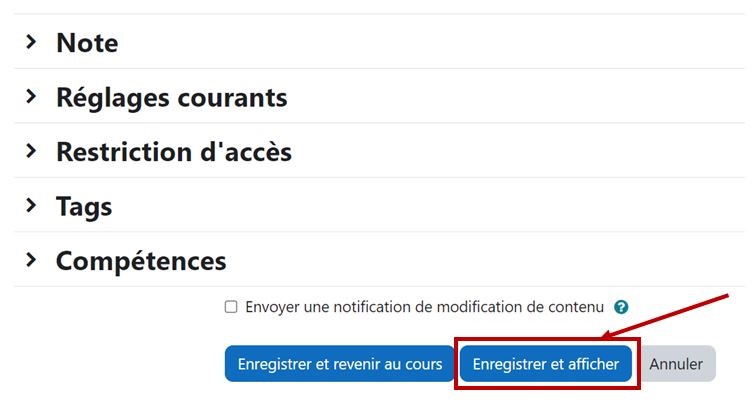The image size is (752, 404).
Task: Open the Compétences heading text
Action: click(141, 261)
